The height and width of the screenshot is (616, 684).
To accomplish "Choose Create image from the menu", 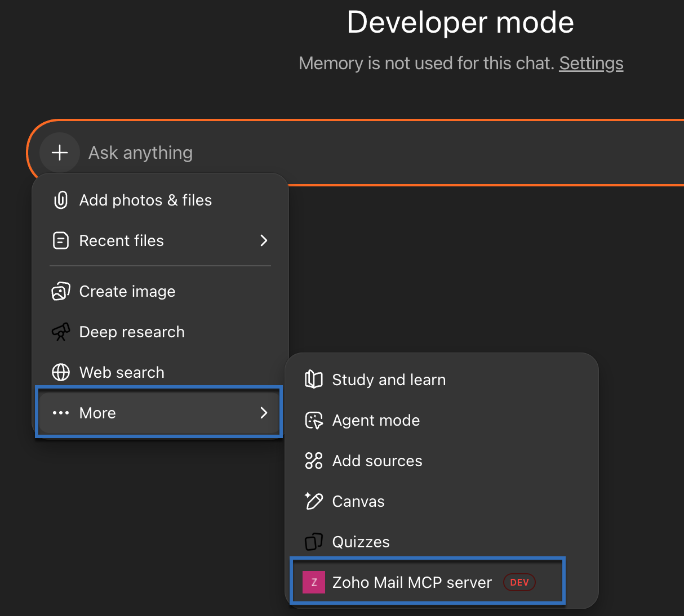I will (x=161, y=291).
